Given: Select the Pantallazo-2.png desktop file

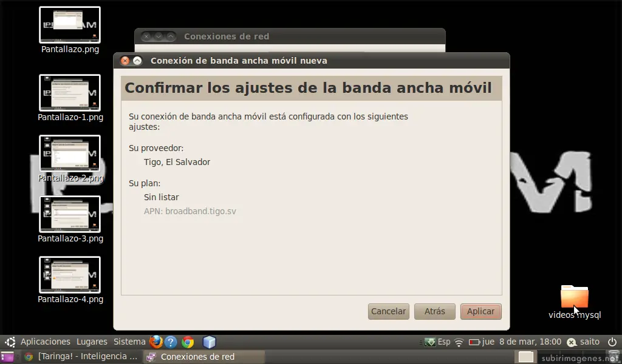Looking at the screenshot, I should [x=70, y=158].
